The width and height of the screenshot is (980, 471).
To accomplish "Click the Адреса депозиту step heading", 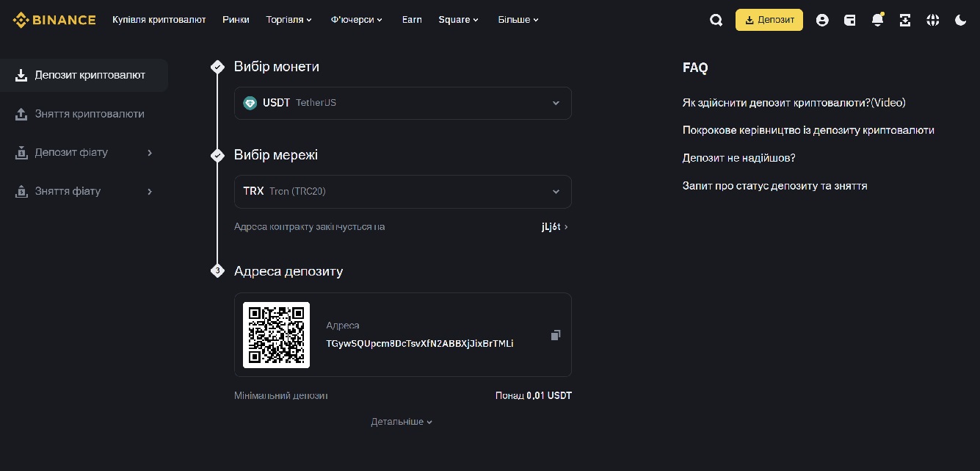I will 288,271.
